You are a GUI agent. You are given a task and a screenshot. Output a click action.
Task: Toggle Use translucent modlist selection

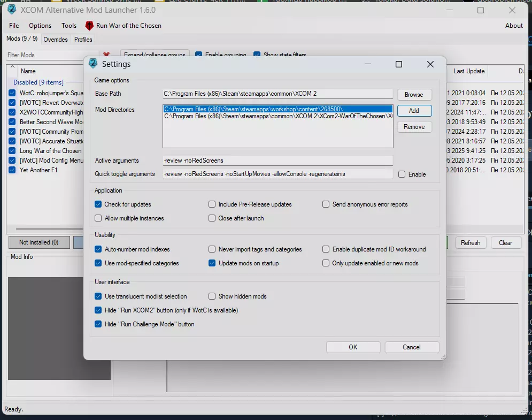click(98, 296)
